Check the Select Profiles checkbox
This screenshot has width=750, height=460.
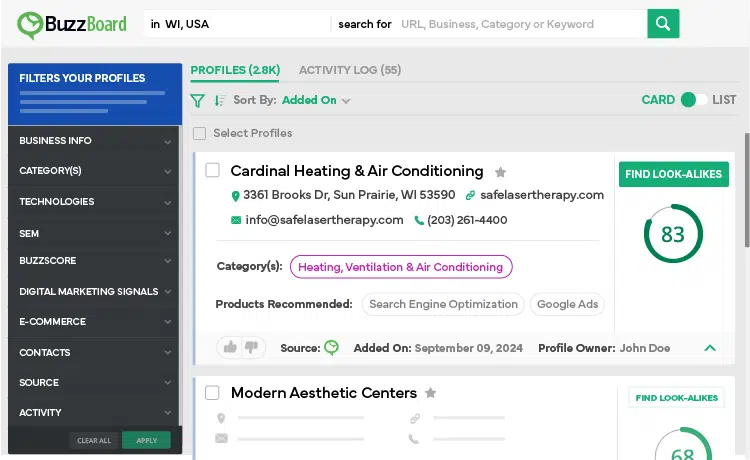(x=200, y=133)
